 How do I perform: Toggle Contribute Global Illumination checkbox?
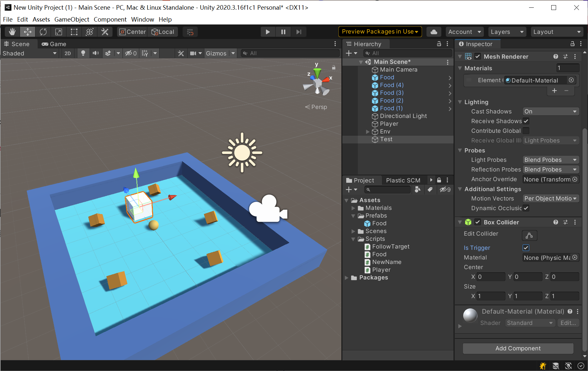click(x=526, y=131)
